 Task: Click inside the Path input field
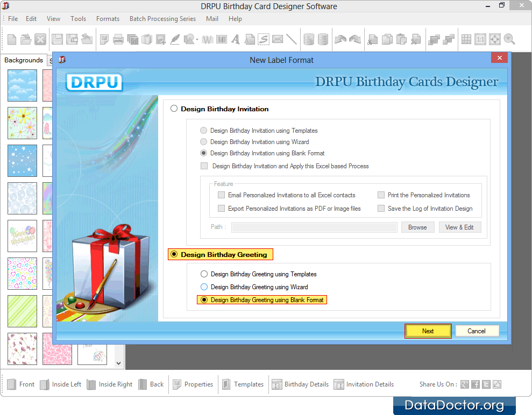pos(314,227)
